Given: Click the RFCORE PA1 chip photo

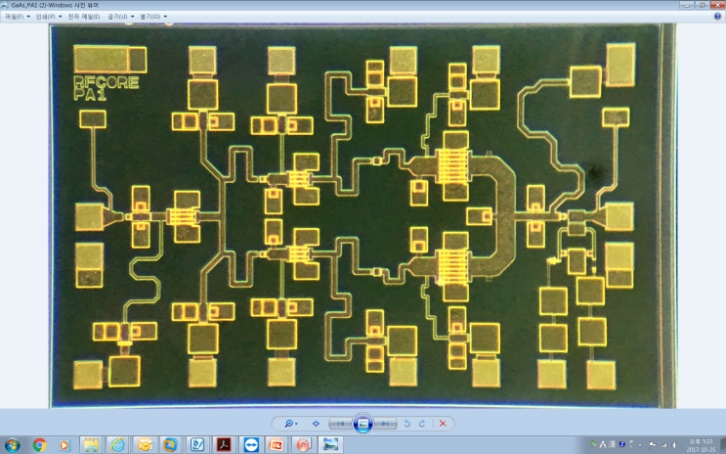Looking at the screenshot, I should click(363, 216).
